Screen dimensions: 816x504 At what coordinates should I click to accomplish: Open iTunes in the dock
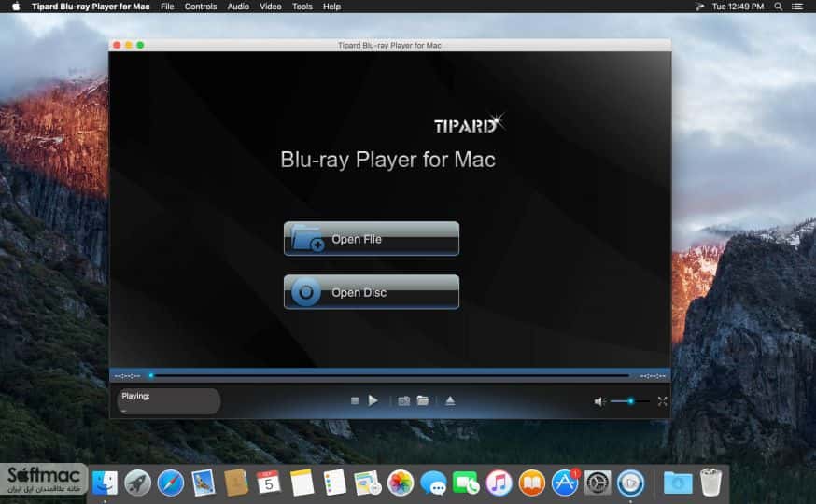coord(499,483)
